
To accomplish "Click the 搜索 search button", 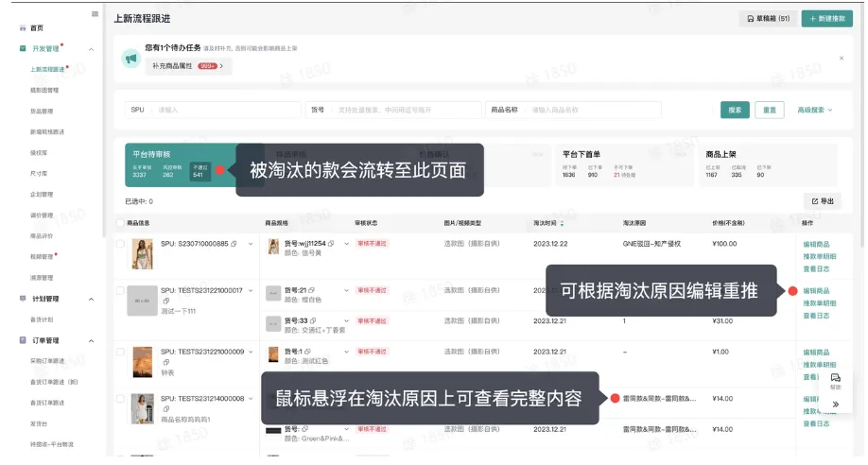I will (x=735, y=111).
